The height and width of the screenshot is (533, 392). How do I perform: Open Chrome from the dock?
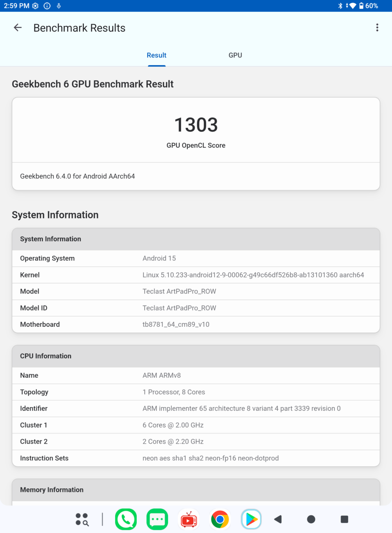click(x=220, y=519)
